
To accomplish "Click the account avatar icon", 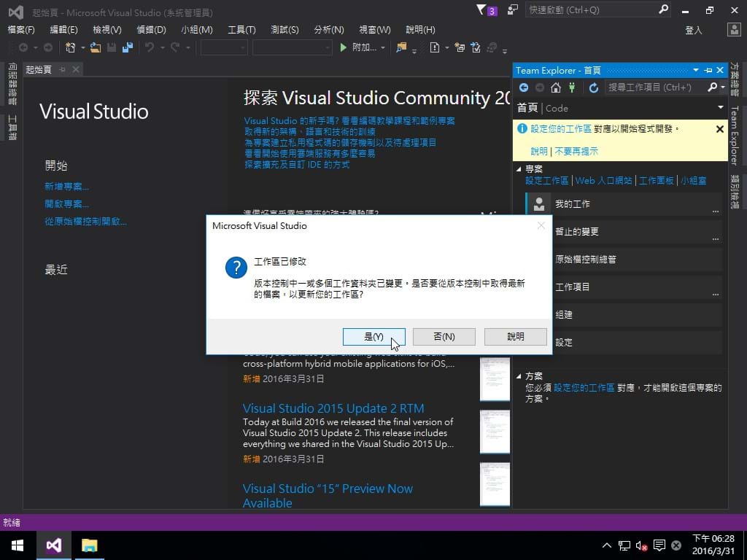I will click(x=734, y=29).
